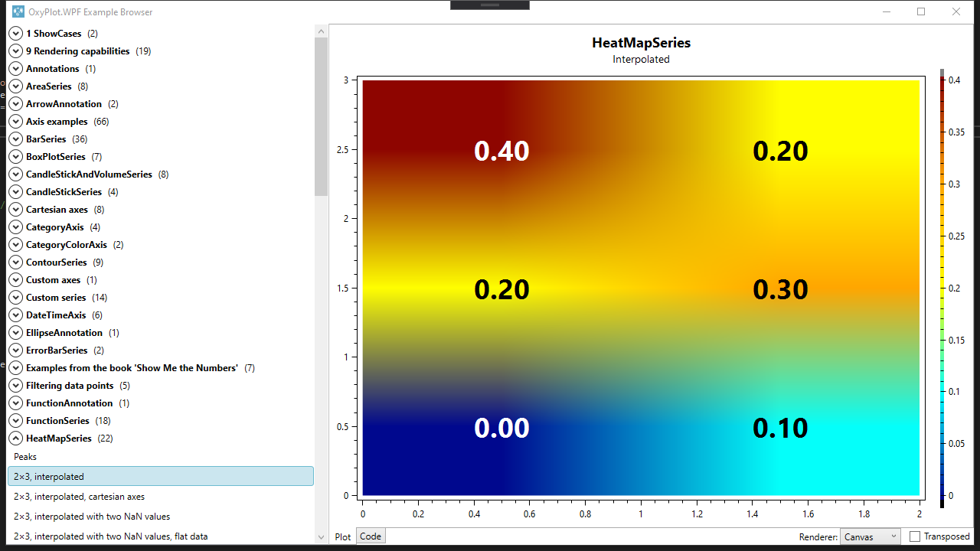Select '2×3, interpolated with two NaN values, flat data'
Image resolution: width=980 pixels, height=551 pixels.
122,536
